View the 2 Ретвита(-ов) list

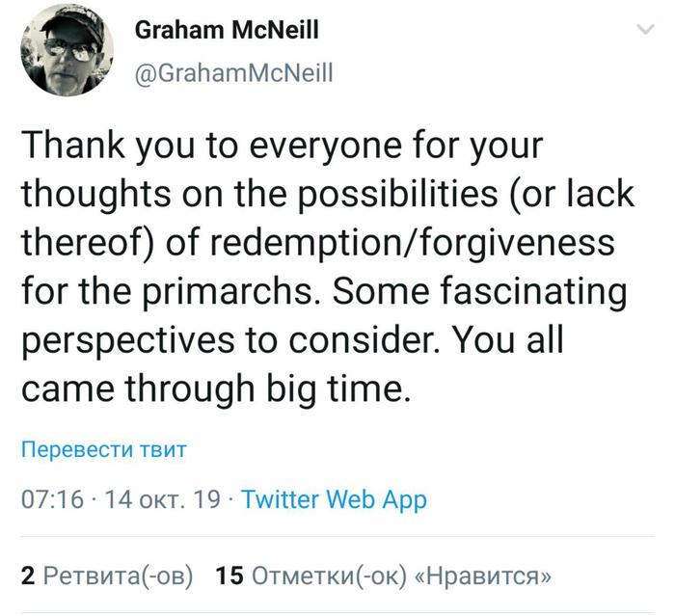tap(107, 576)
